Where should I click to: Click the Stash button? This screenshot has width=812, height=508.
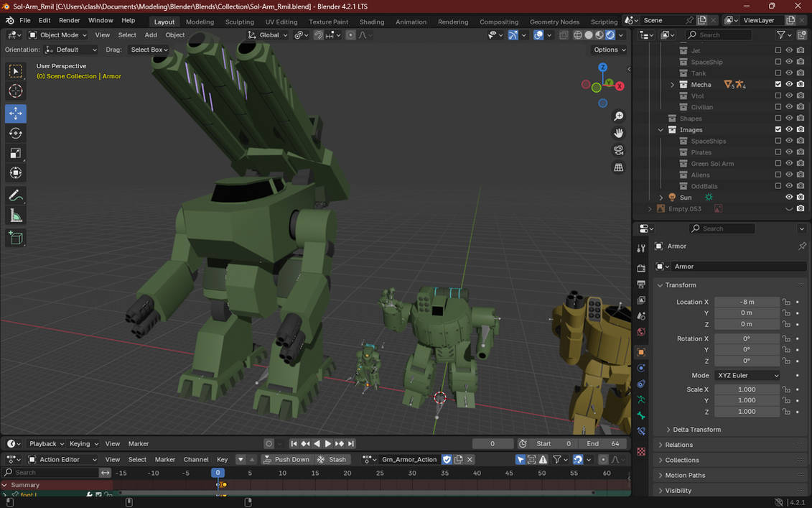coord(332,459)
